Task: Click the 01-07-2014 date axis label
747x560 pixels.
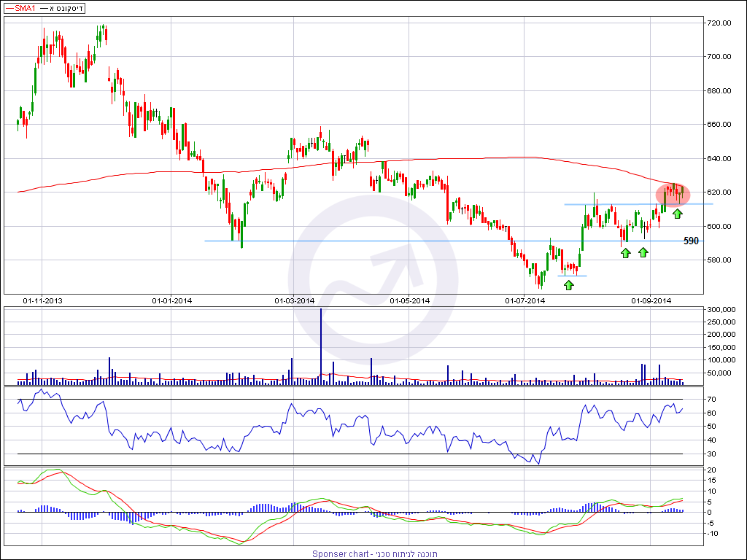Action: tap(525, 300)
